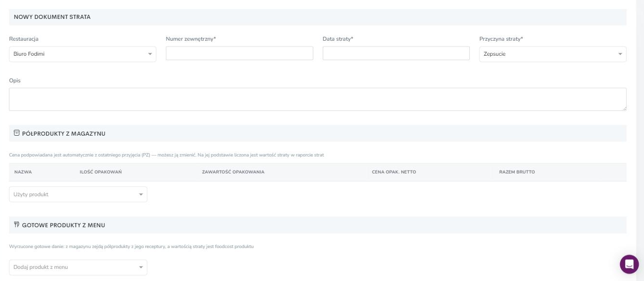Click the NAZWA column header

pyautogui.click(x=23, y=172)
